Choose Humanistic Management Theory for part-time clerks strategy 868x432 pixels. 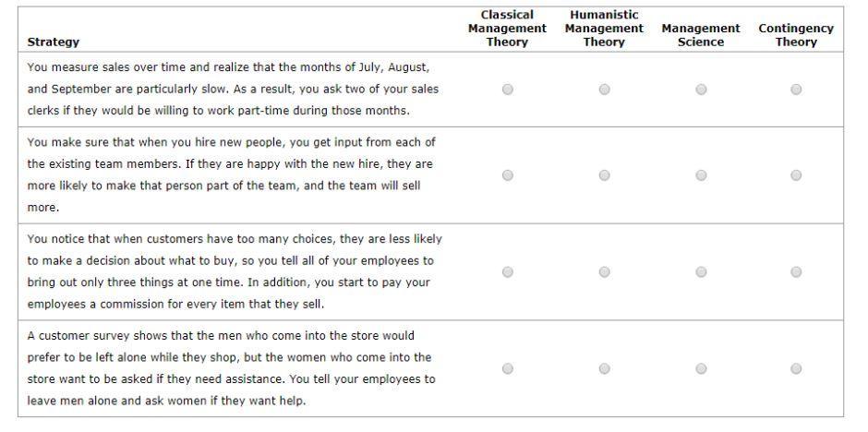tap(604, 90)
